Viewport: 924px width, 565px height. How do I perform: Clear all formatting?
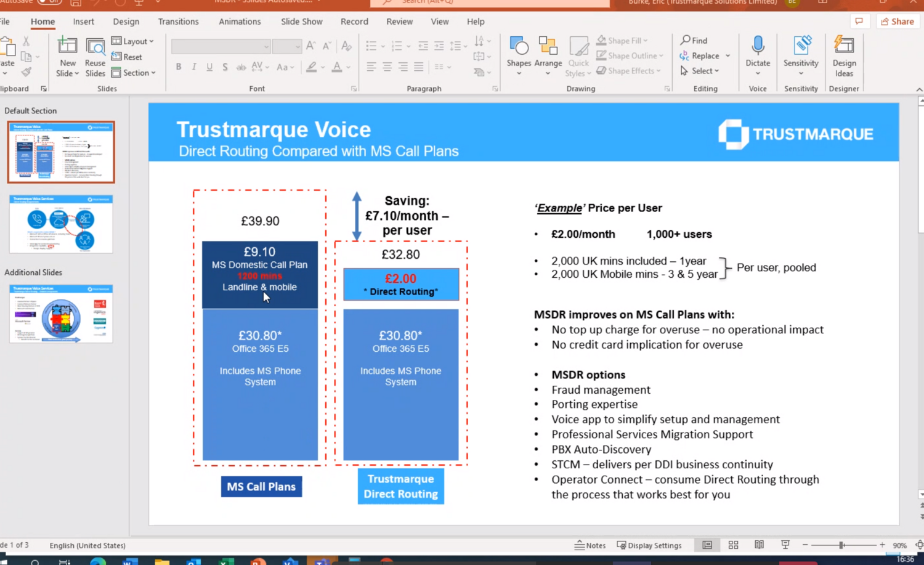(347, 46)
